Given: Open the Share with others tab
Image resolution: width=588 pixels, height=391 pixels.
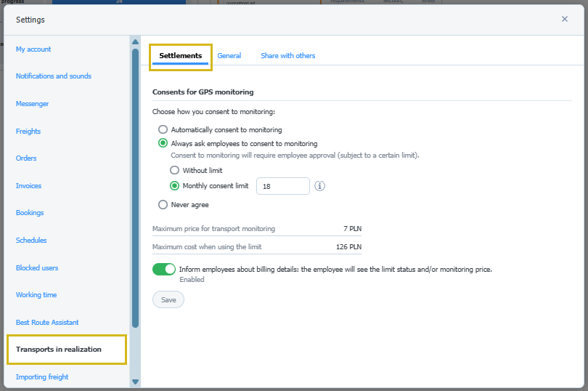Looking at the screenshot, I should pos(287,56).
